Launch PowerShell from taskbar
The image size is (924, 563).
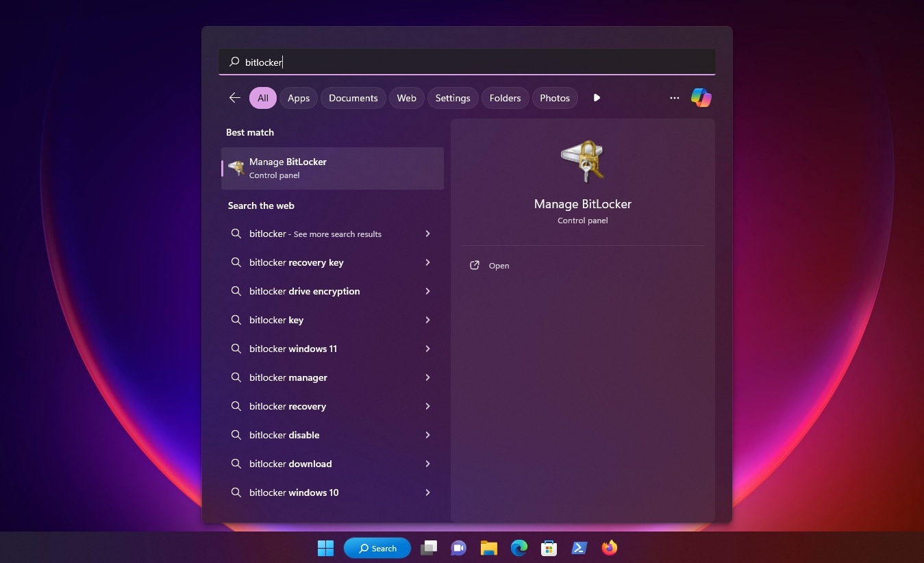(579, 548)
